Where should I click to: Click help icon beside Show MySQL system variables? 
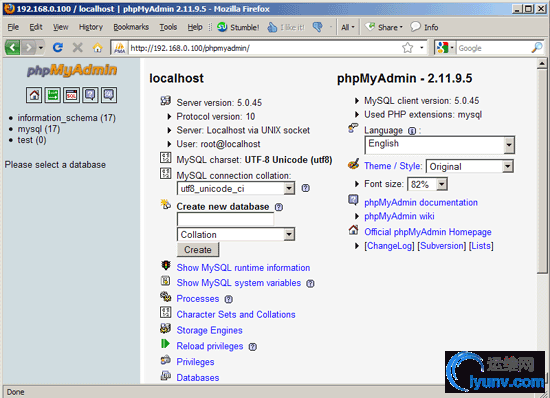[x=310, y=283]
